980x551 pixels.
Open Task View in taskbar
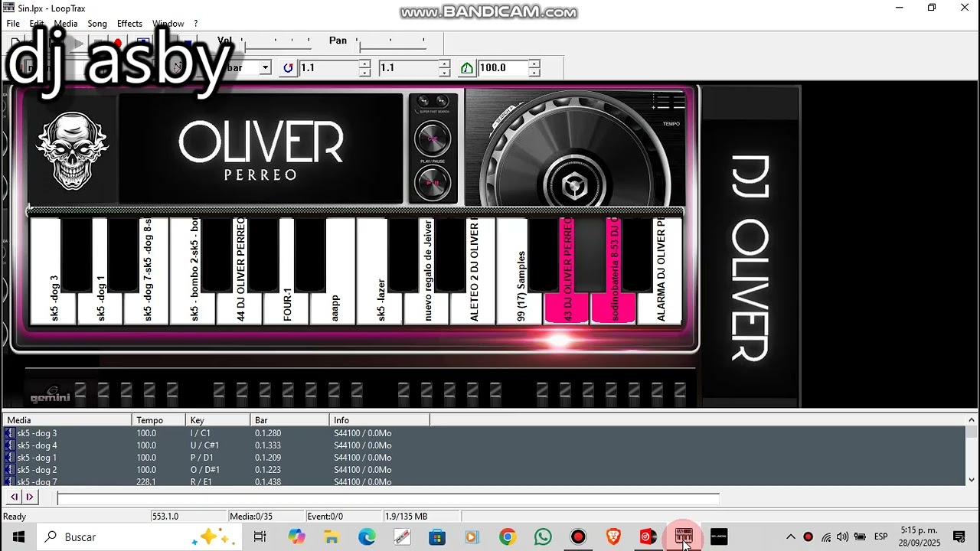260,537
